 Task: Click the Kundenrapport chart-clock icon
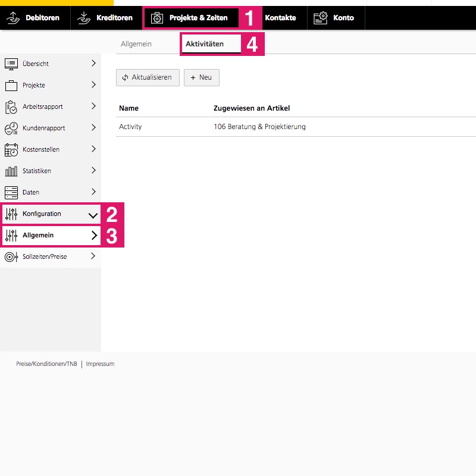pyautogui.click(x=11, y=129)
